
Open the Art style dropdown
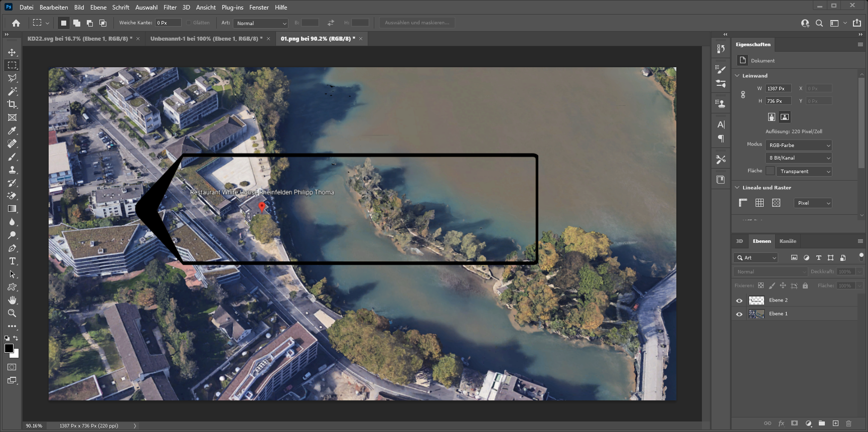(x=261, y=23)
